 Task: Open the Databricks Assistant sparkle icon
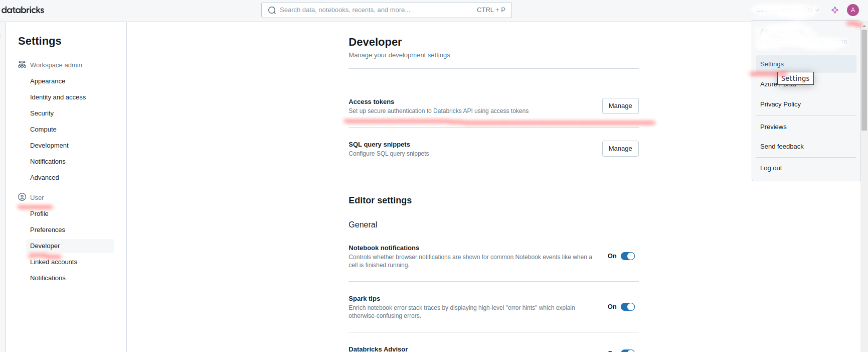point(835,10)
